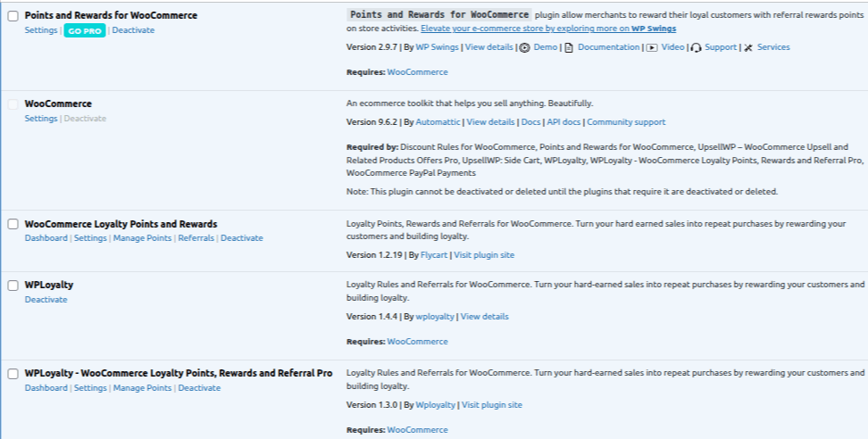Open WooCommerce plugin Settings
Screen dimensions: 868x439
(41, 119)
